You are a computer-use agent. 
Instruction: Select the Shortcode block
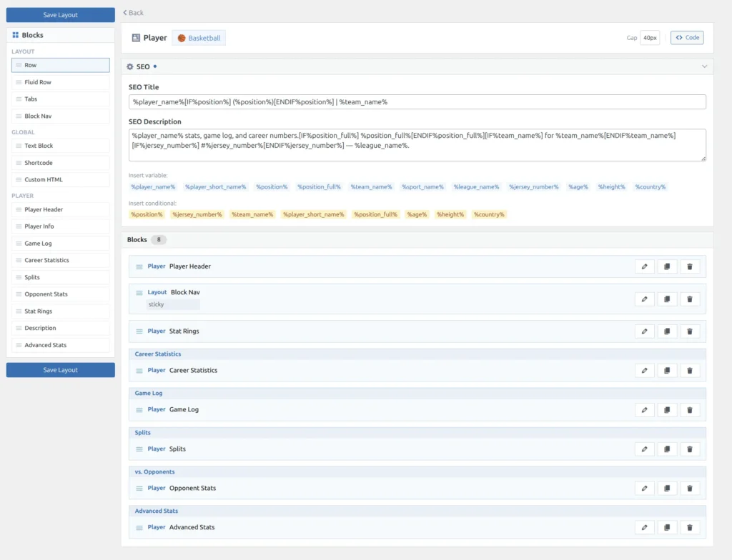61,163
